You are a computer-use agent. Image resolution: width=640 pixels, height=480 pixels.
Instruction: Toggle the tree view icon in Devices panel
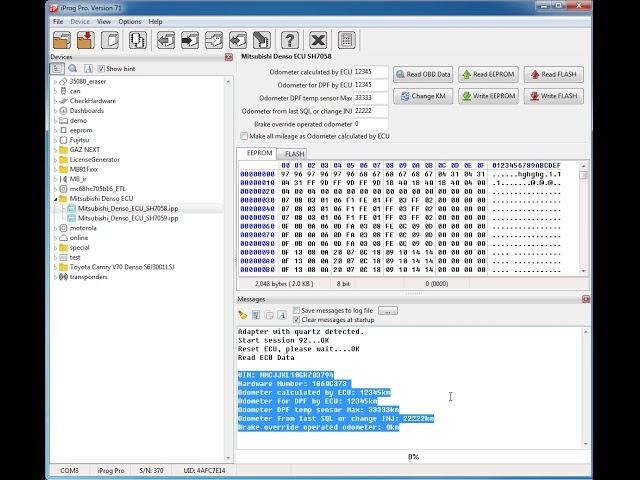[x=57, y=69]
